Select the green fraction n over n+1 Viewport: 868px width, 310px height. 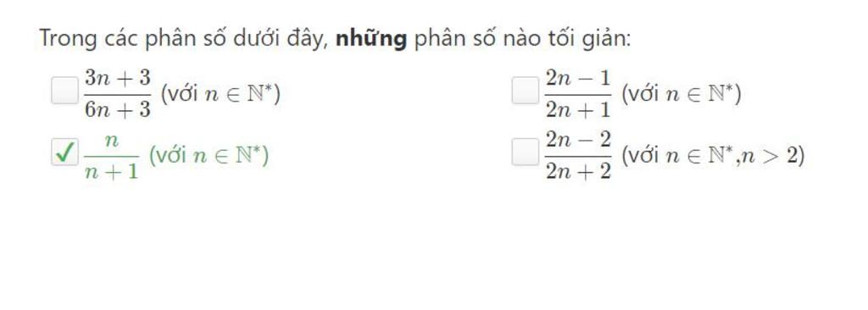point(111,156)
